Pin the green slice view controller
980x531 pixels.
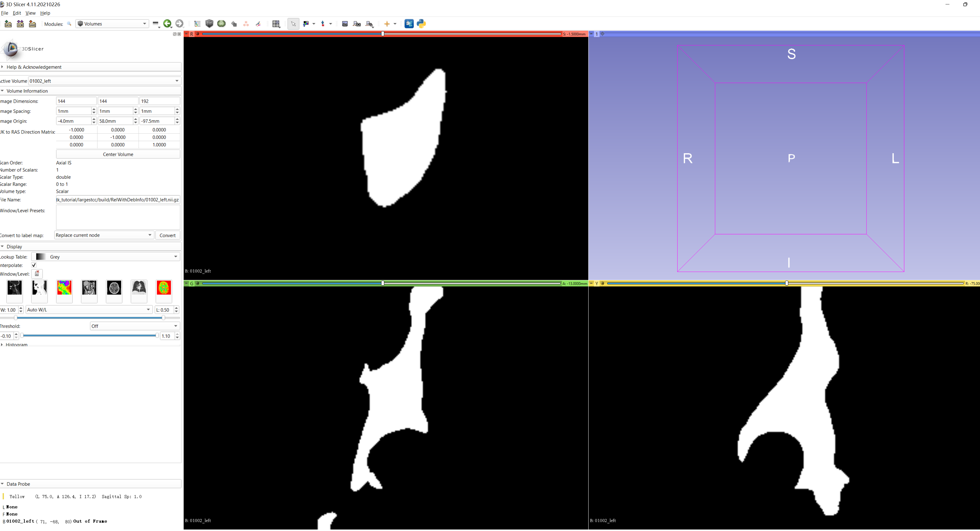[x=186, y=283]
